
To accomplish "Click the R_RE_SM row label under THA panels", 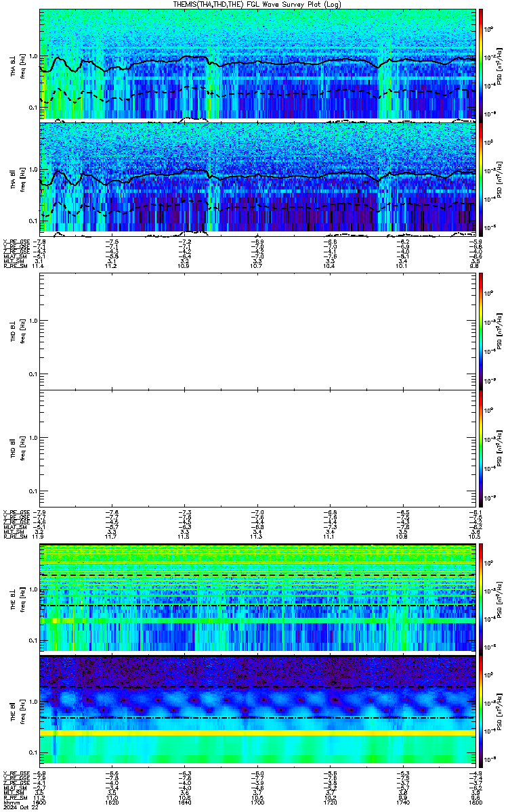I will tap(14, 267).
